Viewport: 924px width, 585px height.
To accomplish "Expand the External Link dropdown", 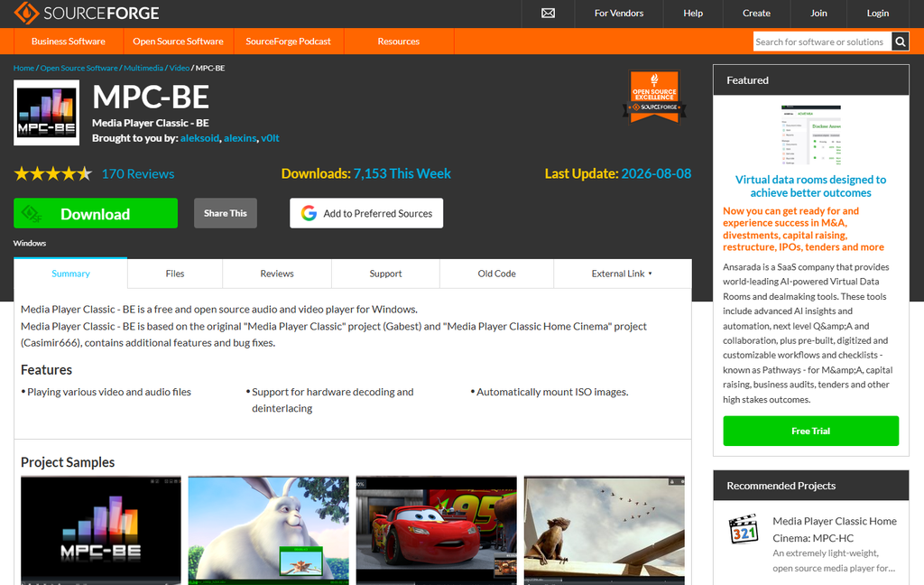I will 623,274.
